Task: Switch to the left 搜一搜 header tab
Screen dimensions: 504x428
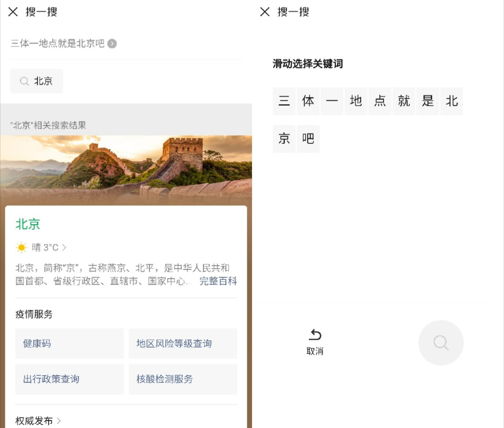Action: tap(41, 12)
